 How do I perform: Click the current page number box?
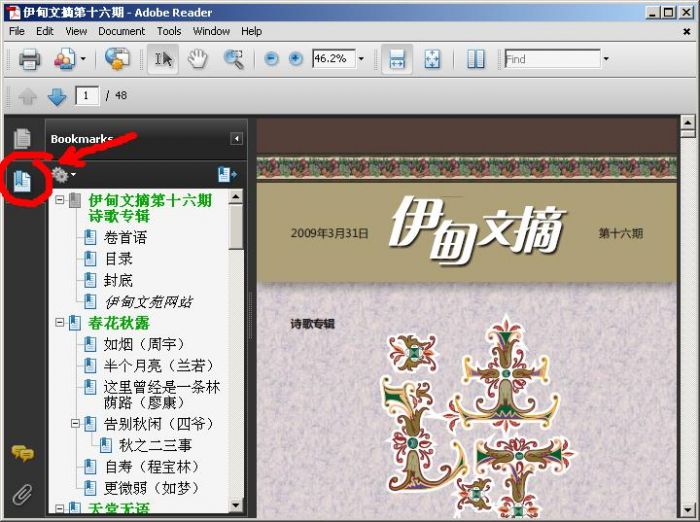coord(87,96)
